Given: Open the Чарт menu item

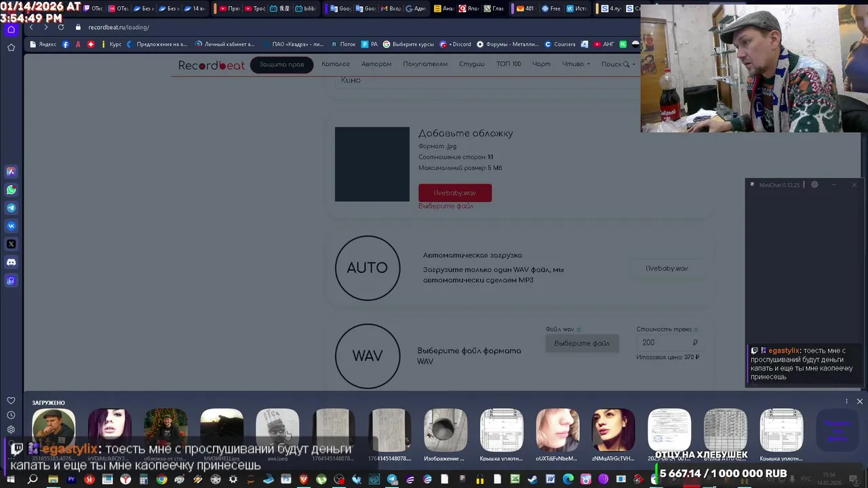Looking at the screenshot, I should click(x=541, y=64).
